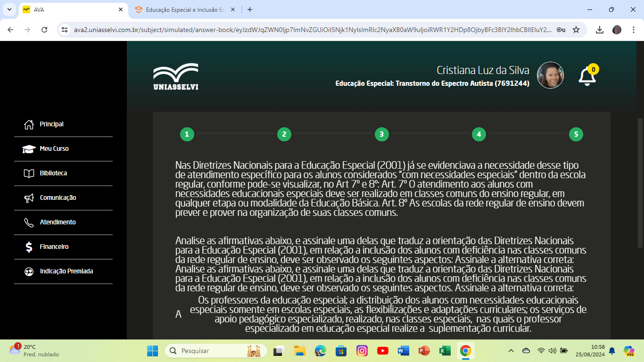Open the tab search dropdown arrow
The height and width of the screenshot is (362, 644).
coord(10,9)
